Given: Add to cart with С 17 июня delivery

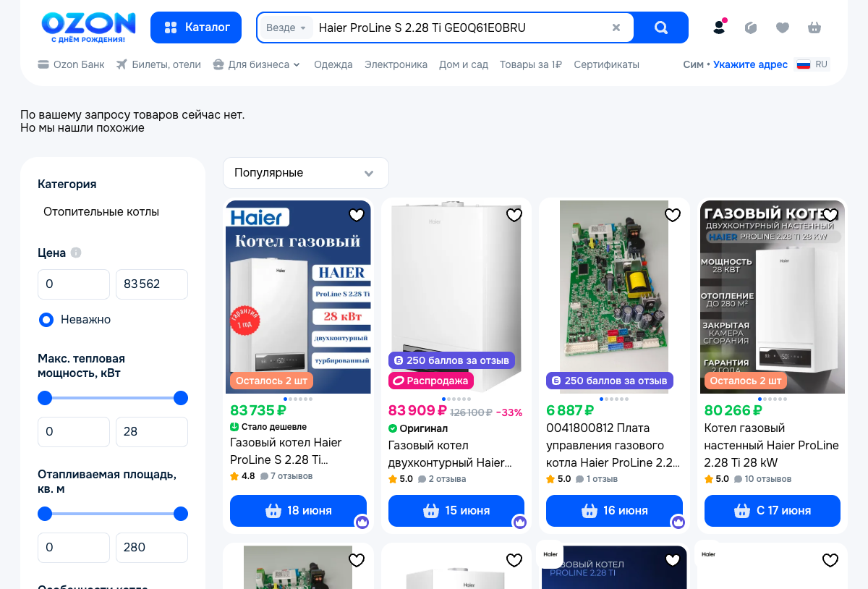Looking at the screenshot, I should (x=773, y=511).
